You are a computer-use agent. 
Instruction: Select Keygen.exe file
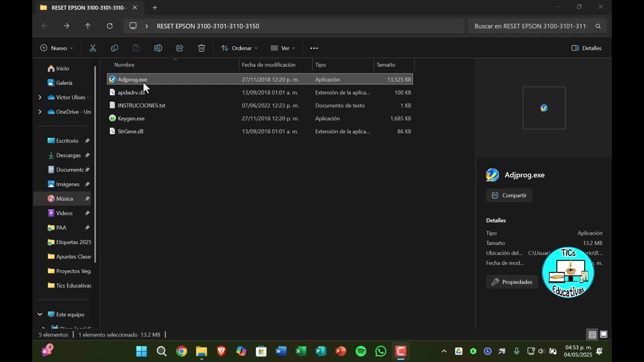(x=260, y=119)
